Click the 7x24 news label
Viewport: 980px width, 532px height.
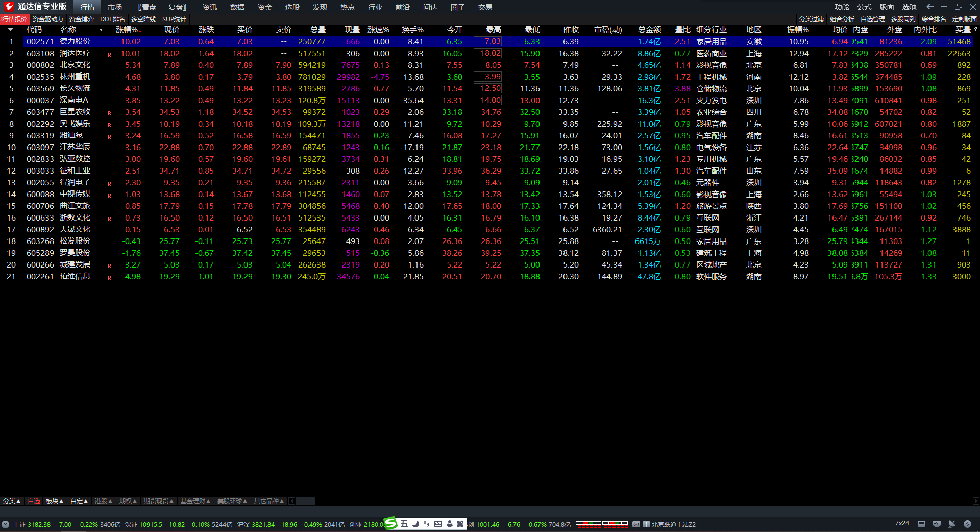coord(902,523)
